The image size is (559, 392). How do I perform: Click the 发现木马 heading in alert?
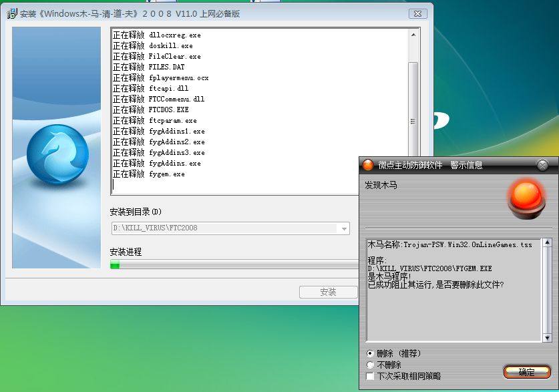click(381, 185)
